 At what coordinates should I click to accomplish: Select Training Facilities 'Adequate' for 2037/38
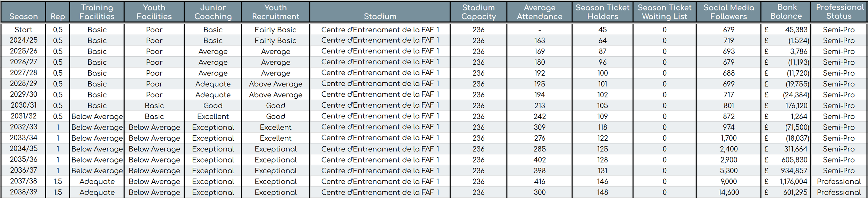(97, 181)
